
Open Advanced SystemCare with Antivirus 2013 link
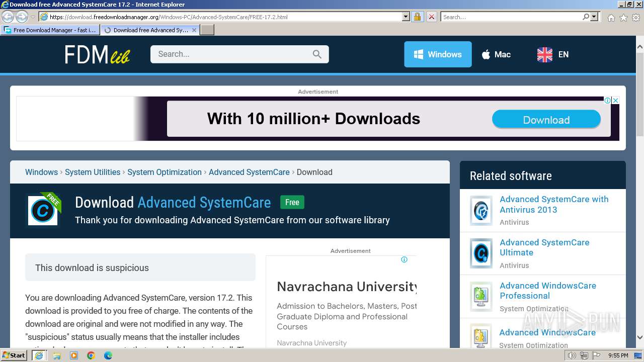click(554, 204)
